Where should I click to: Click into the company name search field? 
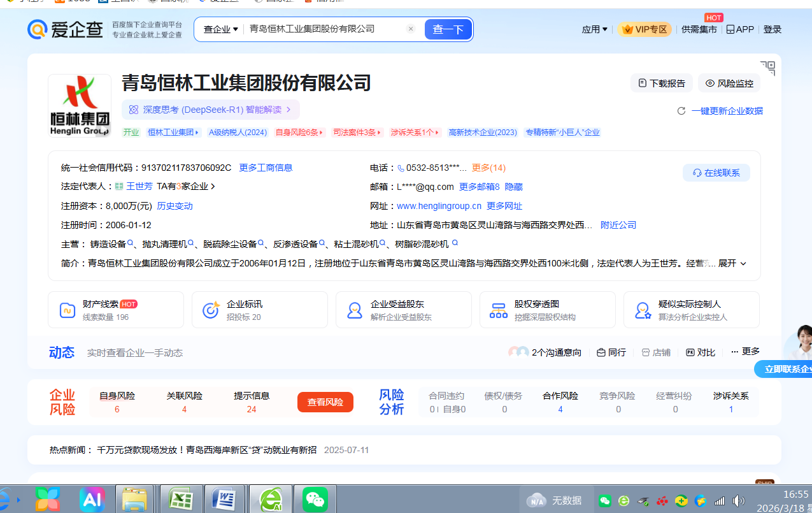325,29
